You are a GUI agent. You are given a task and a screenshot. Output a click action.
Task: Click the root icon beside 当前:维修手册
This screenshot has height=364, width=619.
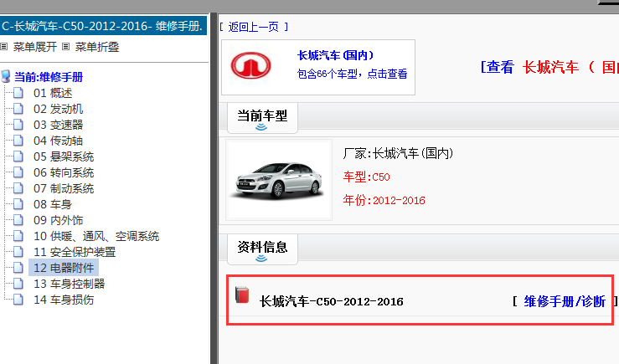pos(6,76)
